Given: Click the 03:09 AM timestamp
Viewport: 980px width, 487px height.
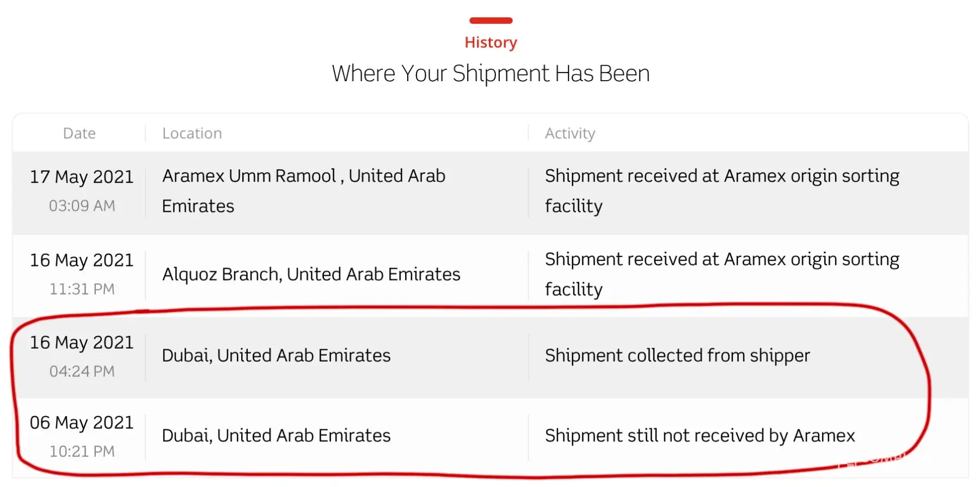Looking at the screenshot, I should point(82,206).
